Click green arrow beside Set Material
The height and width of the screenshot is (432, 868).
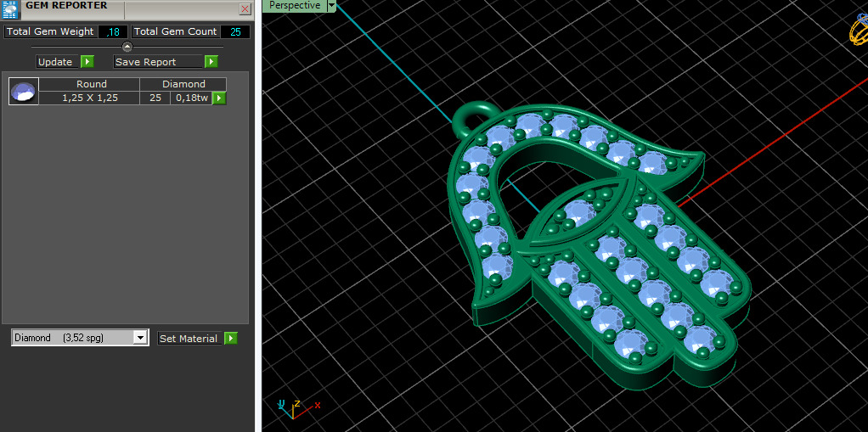click(x=230, y=338)
